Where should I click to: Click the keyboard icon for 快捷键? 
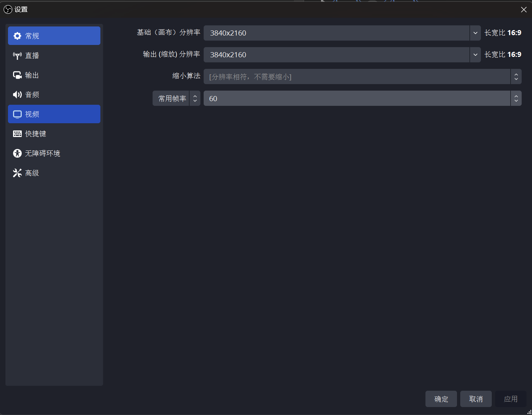[17, 134]
